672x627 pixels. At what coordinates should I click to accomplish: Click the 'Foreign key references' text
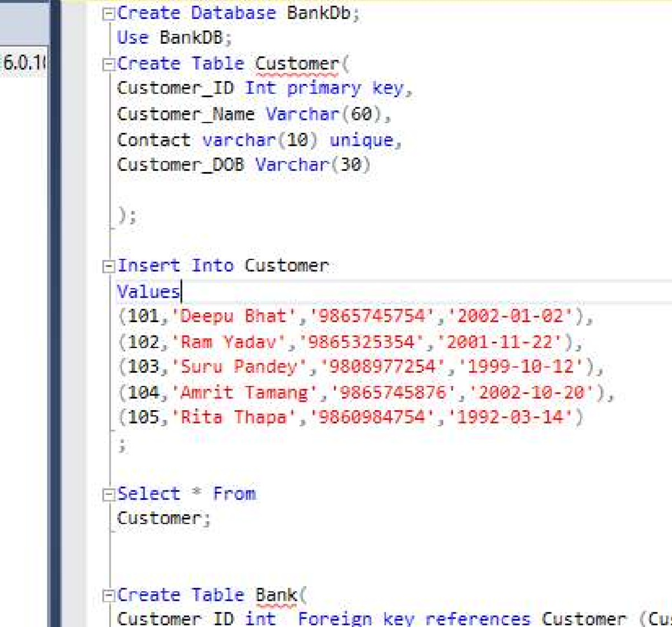click(414, 619)
